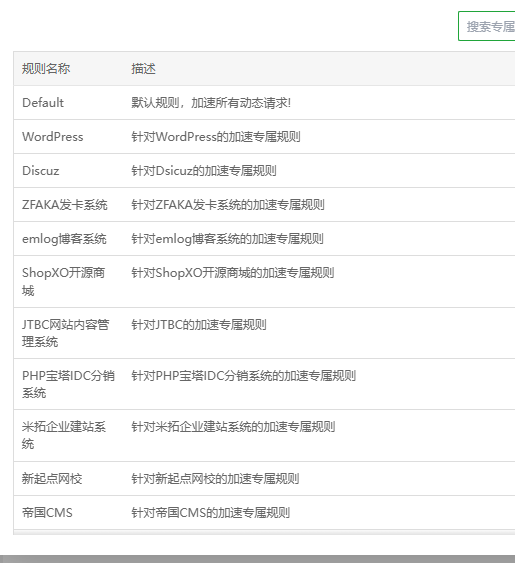Screen dimensions: 515x563
Task: Select description 针对ShopXO开源商城的加速专属规则
Action: click(233, 273)
